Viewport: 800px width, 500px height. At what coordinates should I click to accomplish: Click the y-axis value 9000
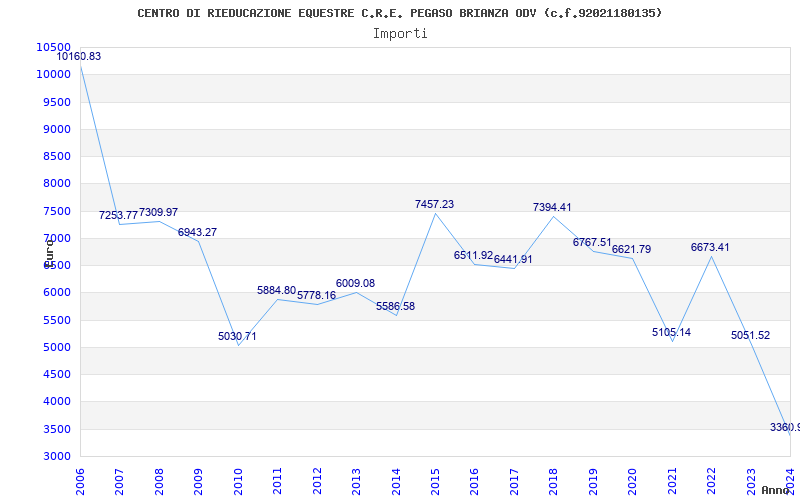coord(56,129)
